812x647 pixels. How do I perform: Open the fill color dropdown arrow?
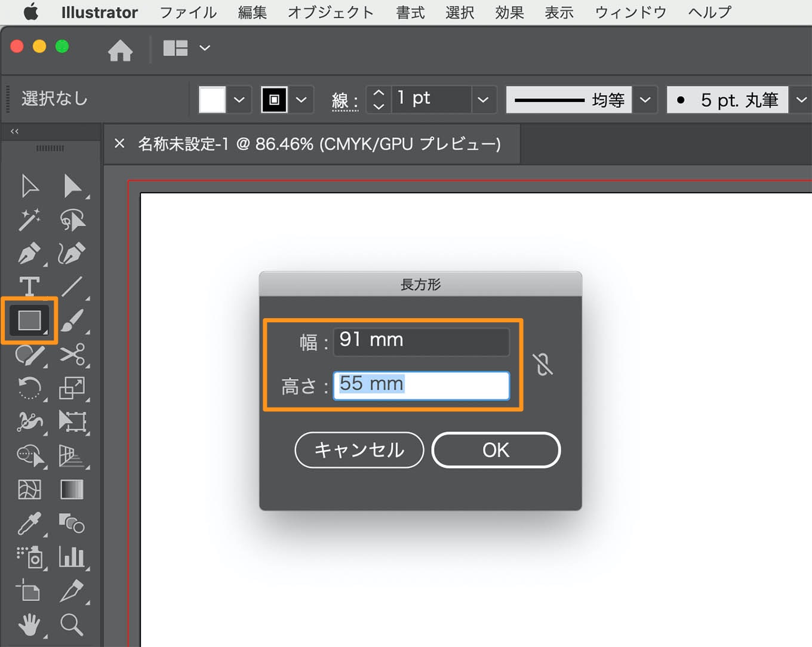239,100
